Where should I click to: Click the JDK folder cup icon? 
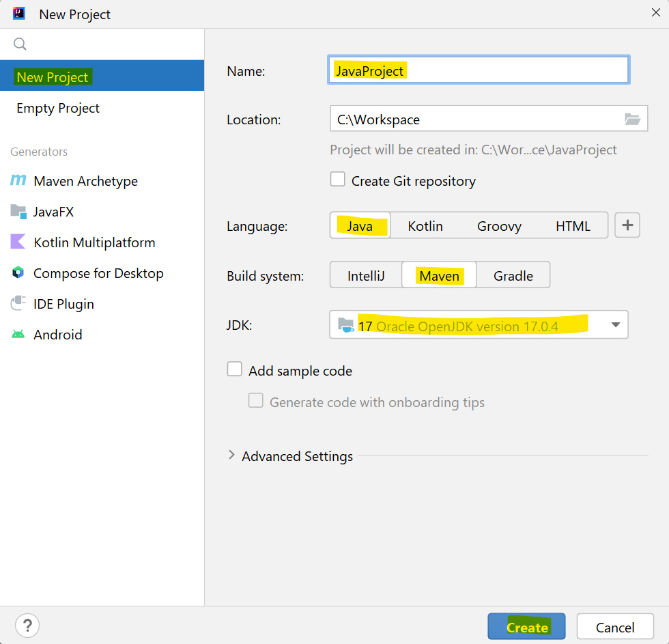pyautogui.click(x=345, y=325)
